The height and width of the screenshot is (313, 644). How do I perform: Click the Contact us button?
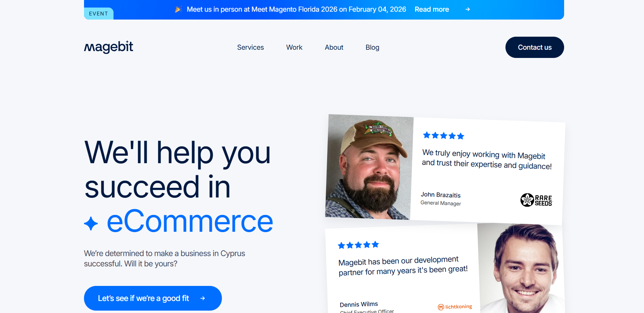click(534, 47)
